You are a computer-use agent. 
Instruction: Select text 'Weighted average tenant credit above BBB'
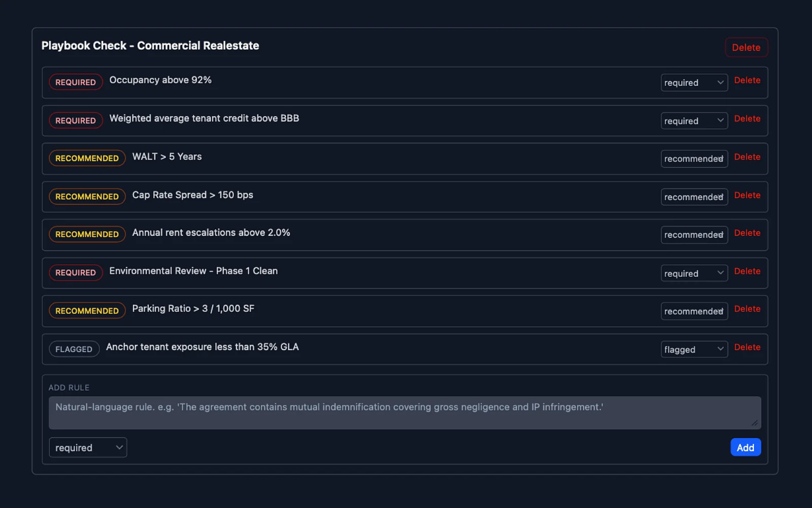(x=204, y=118)
